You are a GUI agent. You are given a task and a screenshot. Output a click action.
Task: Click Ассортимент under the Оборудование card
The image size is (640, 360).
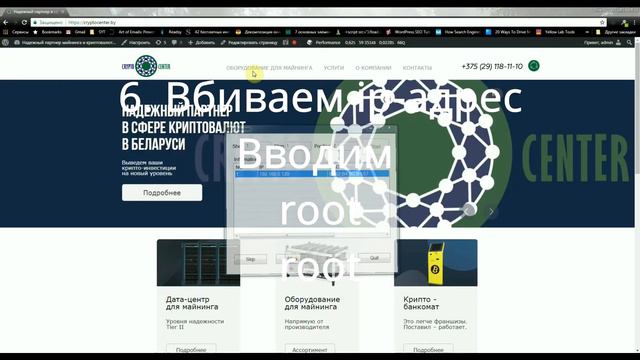click(x=309, y=349)
